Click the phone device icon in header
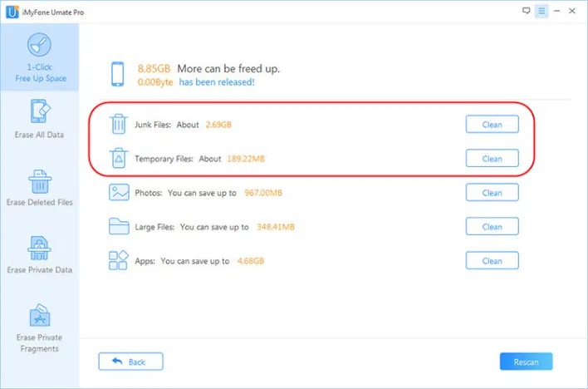This screenshot has height=389, width=588. tap(117, 74)
